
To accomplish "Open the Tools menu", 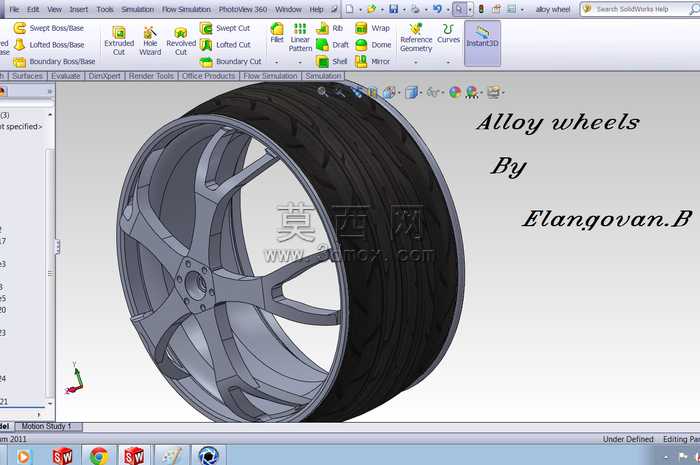I will [x=105, y=9].
